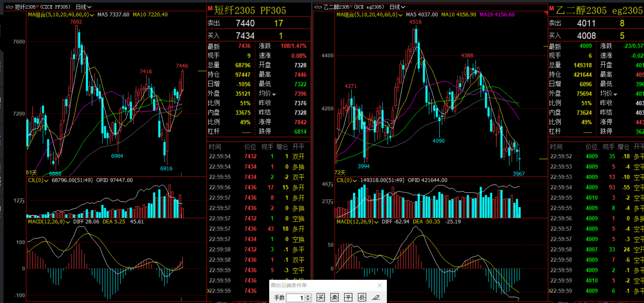Click the 手数 quantity input field
The width and height of the screenshot is (644, 303).
[295, 298]
